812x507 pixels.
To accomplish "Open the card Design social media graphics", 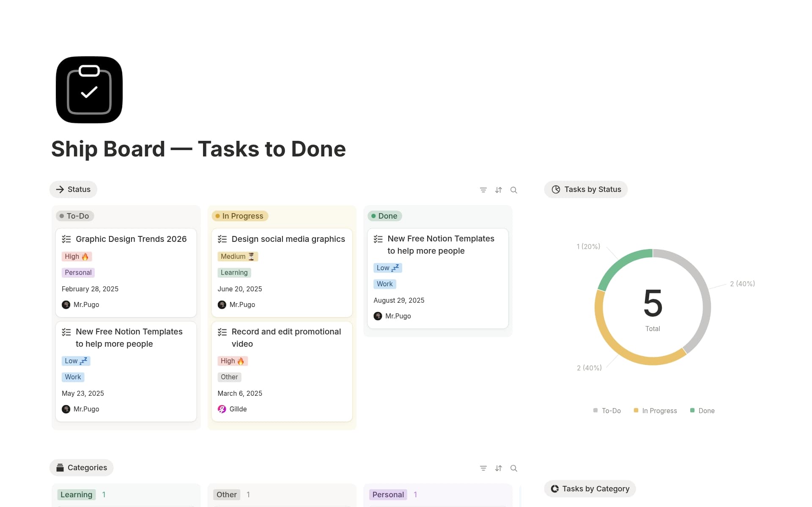I will coord(288,239).
